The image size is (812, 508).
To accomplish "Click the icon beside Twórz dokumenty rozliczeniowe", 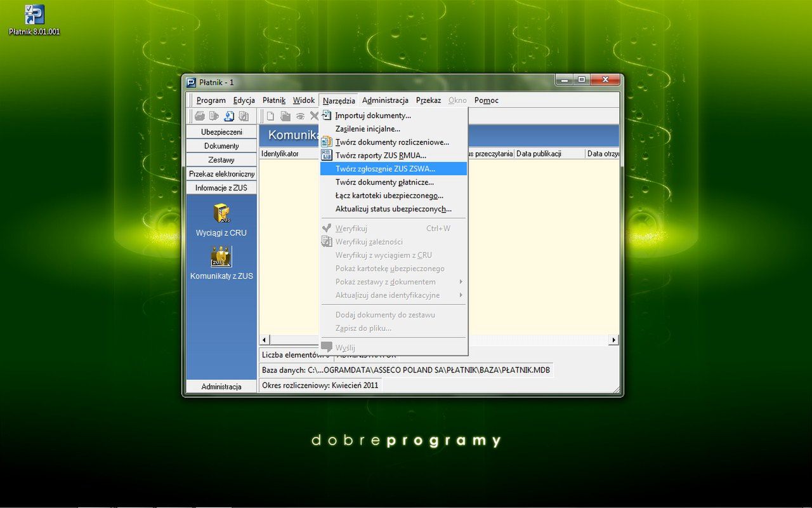I will (327, 142).
